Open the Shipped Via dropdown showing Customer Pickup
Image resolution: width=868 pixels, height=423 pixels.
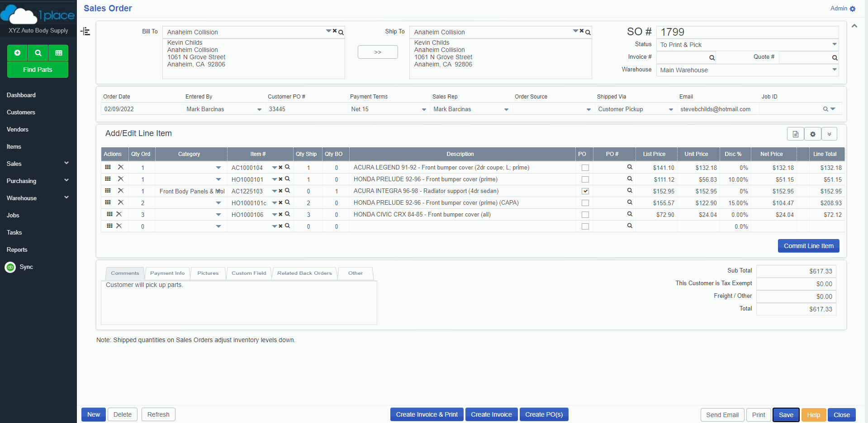(x=671, y=109)
